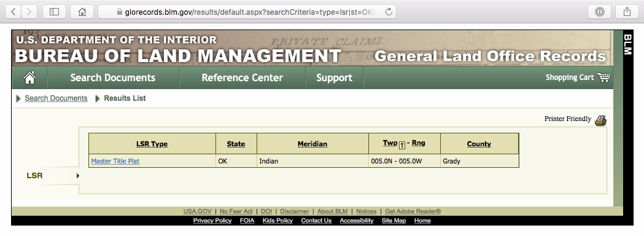This screenshot has width=644, height=236.
Task: Toggle the Safari sidebar button
Action: 54,12
